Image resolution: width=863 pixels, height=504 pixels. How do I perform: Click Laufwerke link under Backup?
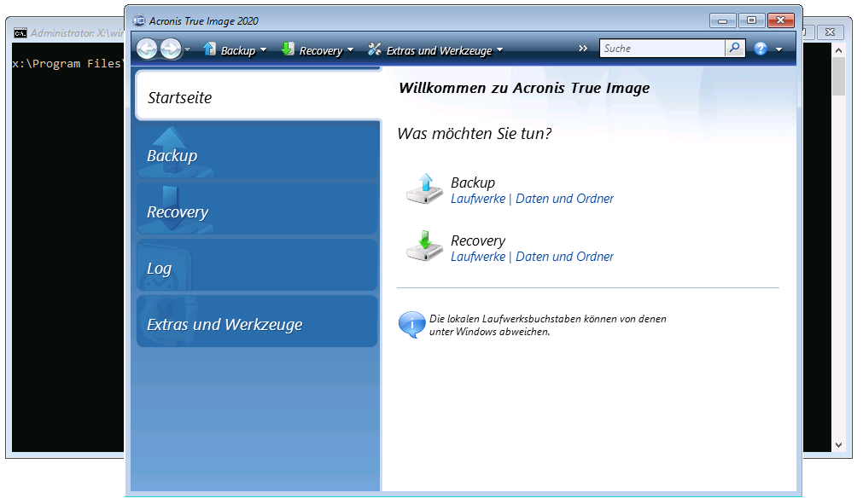click(478, 199)
